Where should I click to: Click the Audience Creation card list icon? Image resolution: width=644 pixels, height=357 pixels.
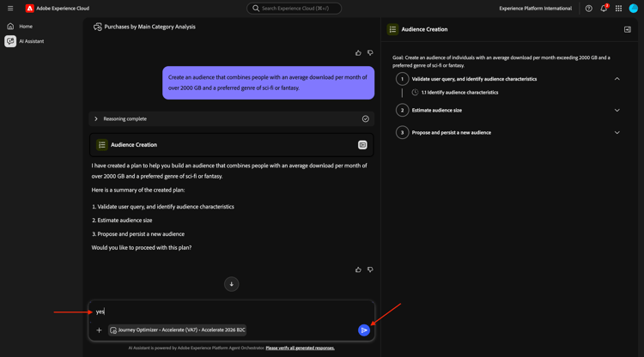(102, 145)
